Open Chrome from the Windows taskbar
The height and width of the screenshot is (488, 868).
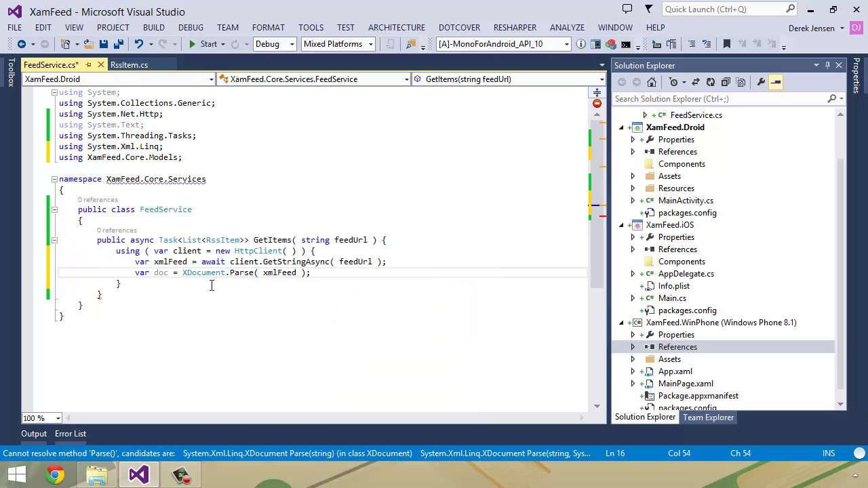(x=56, y=474)
